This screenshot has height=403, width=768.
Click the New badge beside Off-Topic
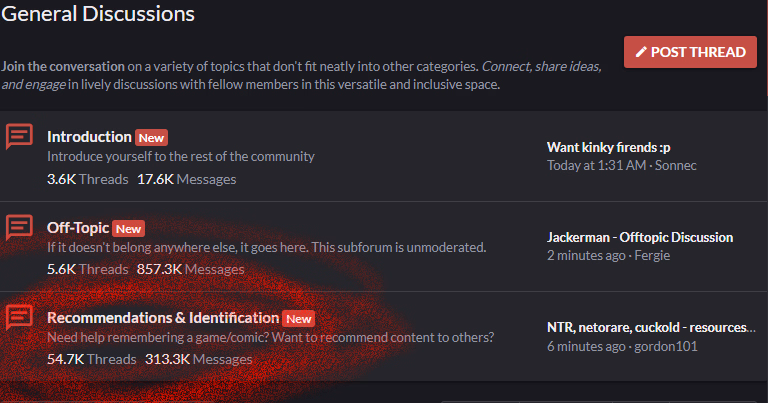pos(129,228)
